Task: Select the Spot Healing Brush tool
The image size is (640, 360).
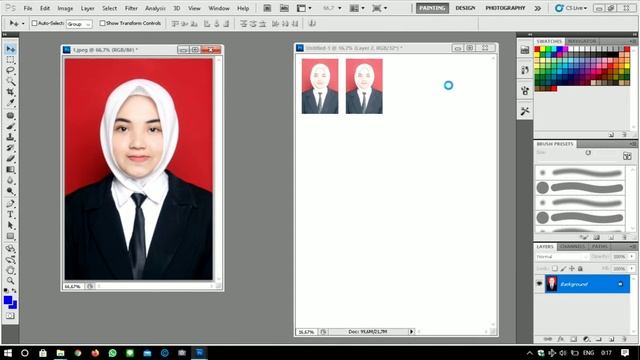Action: 10,116
